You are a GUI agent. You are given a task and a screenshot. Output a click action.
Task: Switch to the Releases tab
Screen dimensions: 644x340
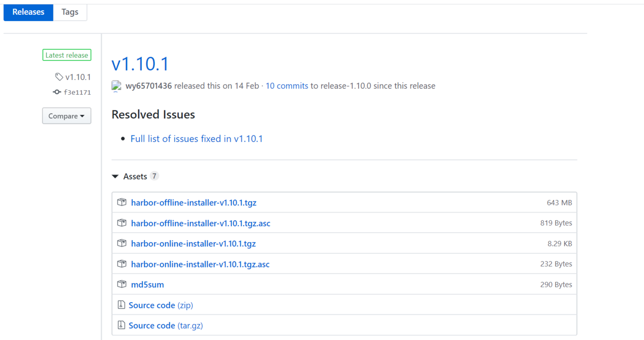[28, 12]
